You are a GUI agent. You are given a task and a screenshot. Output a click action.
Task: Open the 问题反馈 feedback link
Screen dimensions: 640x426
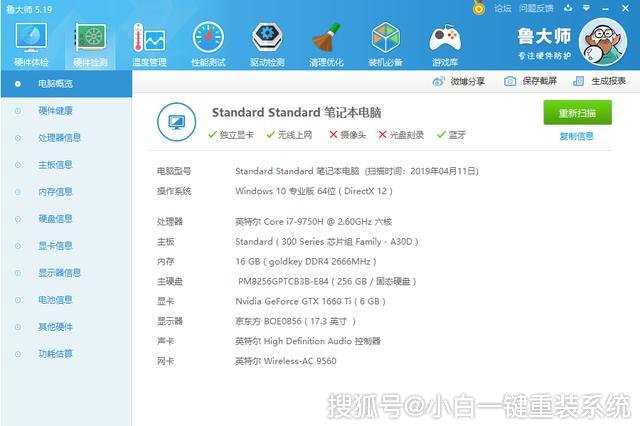[536, 8]
